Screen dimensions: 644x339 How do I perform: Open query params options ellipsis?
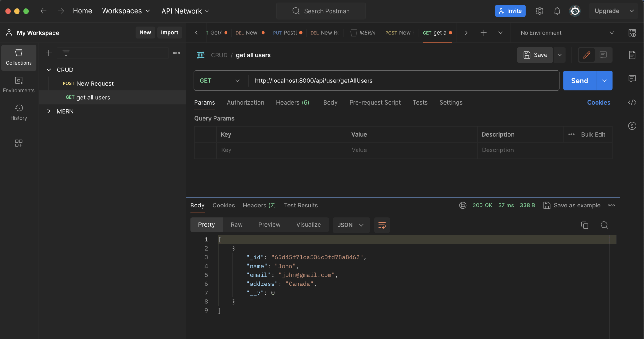pyautogui.click(x=571, y=134)
